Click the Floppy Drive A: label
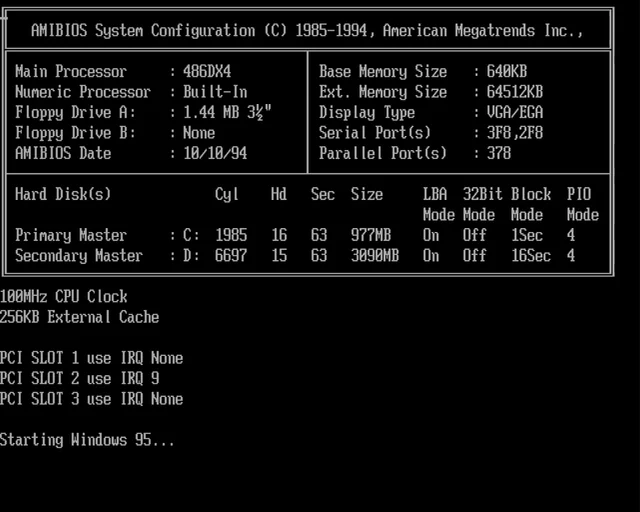 coord(75,112)
